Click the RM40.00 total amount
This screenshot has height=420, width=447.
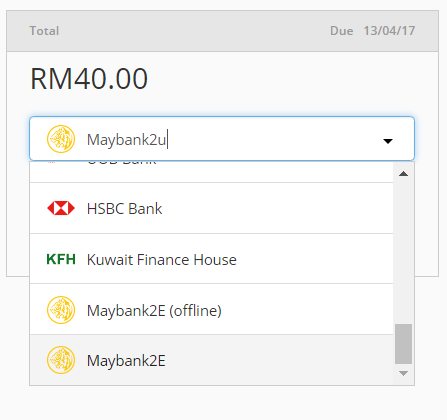[89, 79]
